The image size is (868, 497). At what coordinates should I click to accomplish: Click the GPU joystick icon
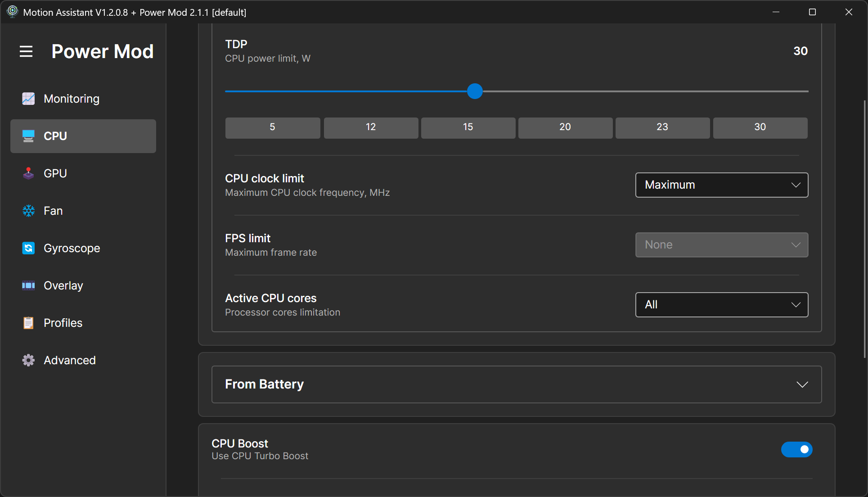[x=28, y=173]
